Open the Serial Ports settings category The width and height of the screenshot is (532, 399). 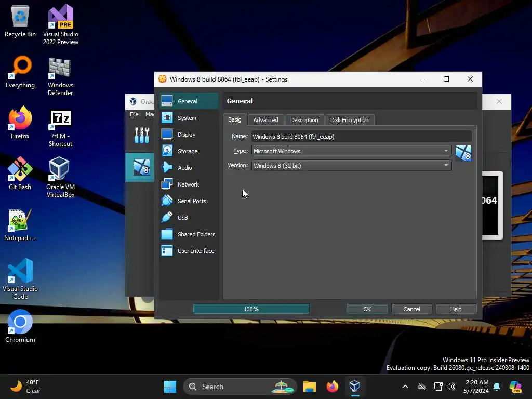click(x=189, y=201)
